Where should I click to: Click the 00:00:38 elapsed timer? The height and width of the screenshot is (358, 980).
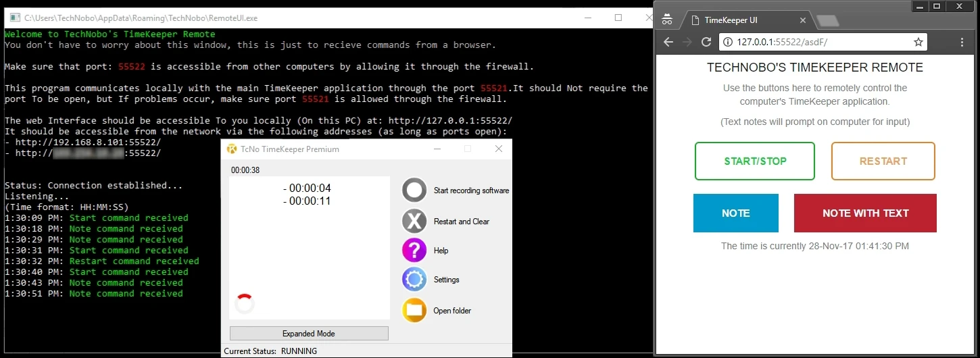click(x=245, y=170)
